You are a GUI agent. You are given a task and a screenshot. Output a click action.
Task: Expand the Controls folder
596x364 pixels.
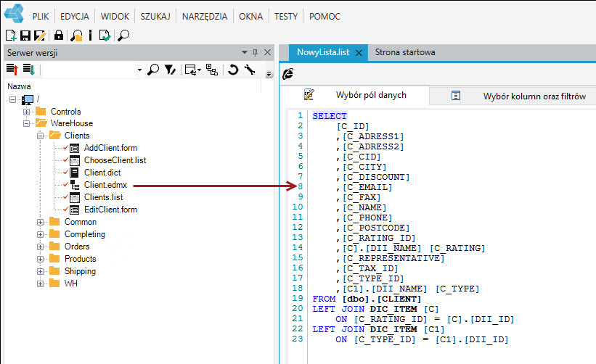26,112
